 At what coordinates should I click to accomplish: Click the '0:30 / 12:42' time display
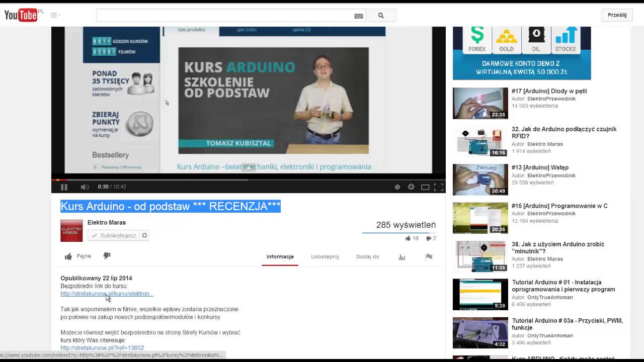pyautogui.click(x=112, y=187)
